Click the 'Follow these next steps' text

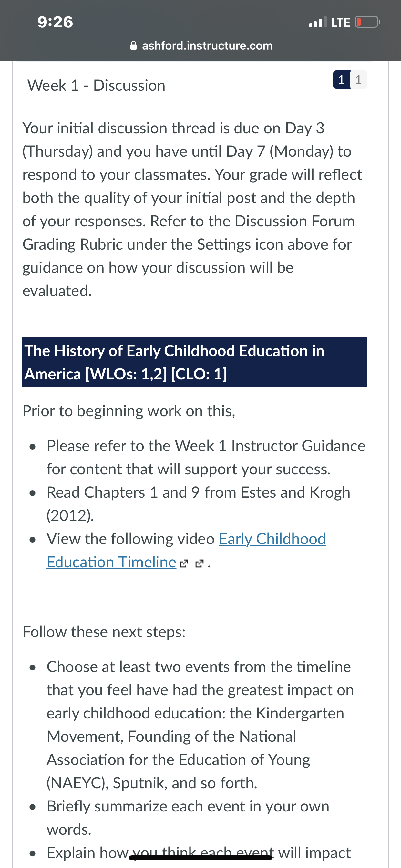(x=104, y=632)
